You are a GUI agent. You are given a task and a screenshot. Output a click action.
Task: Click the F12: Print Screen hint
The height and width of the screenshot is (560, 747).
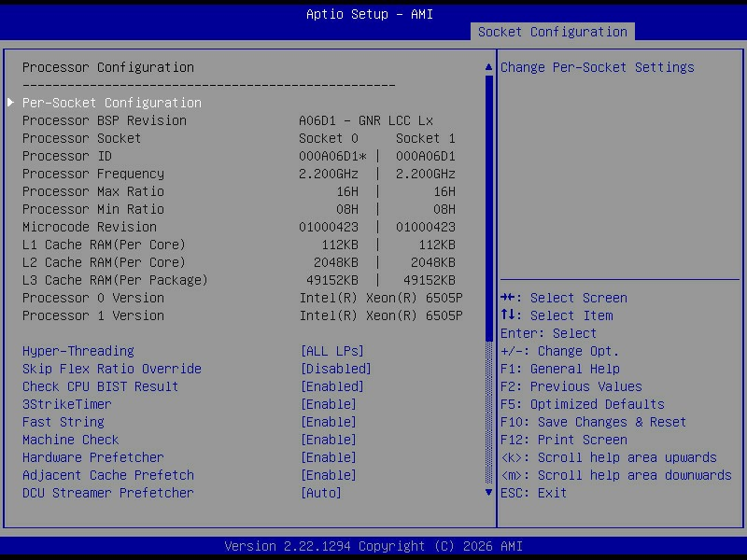click(564, 440)
